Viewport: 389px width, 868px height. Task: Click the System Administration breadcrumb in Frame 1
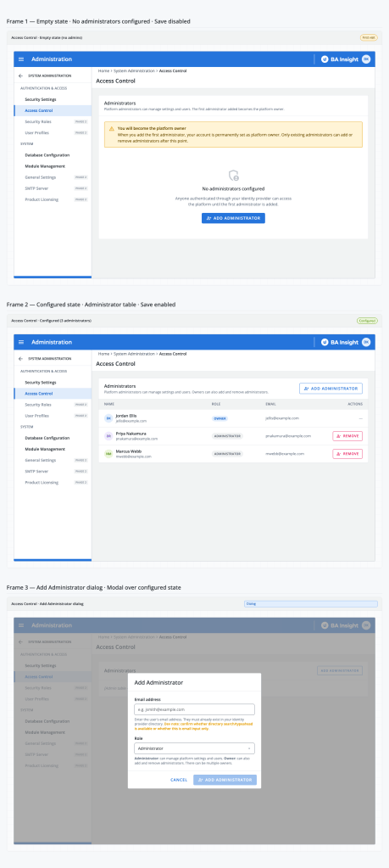pos(134,71)
